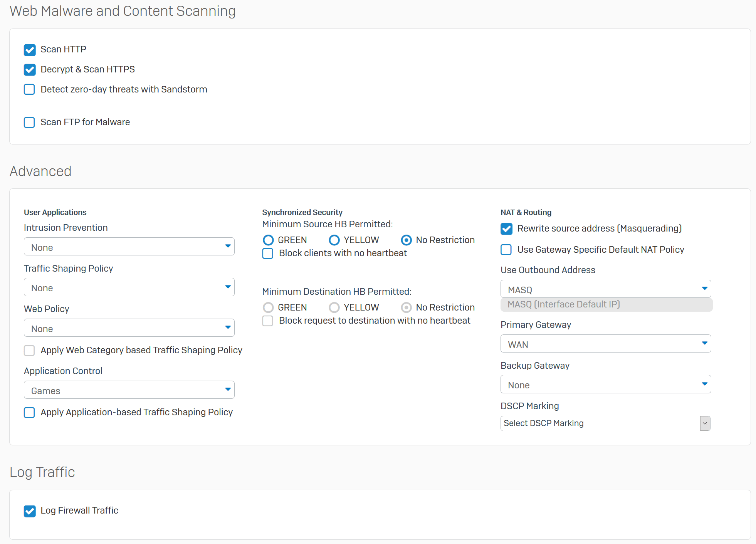Disable the Scan HTTP checkbox
This screenshot has height=544, width=756.
[x=30, y=50]
